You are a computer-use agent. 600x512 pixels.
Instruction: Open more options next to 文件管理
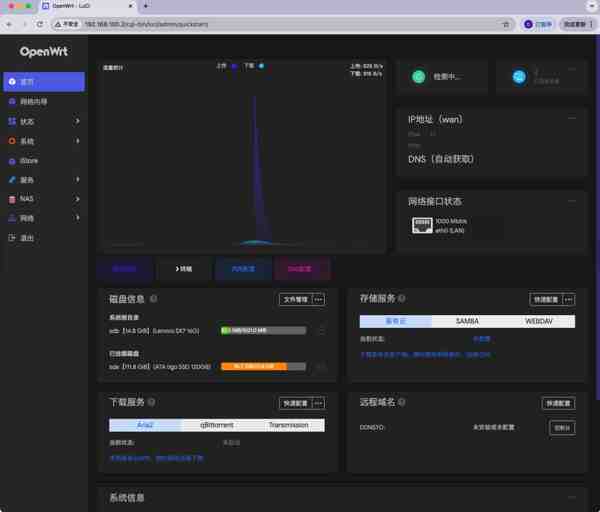point(319,299)
